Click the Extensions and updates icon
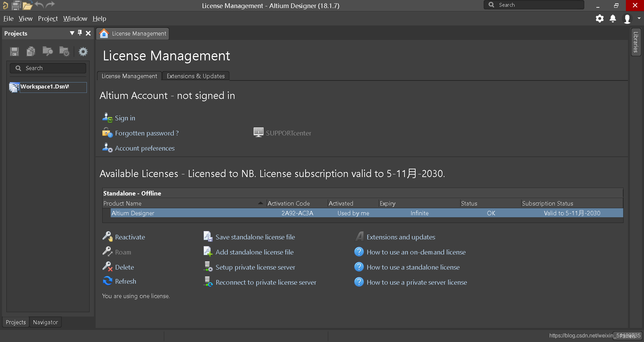 [x=359, y=237]
